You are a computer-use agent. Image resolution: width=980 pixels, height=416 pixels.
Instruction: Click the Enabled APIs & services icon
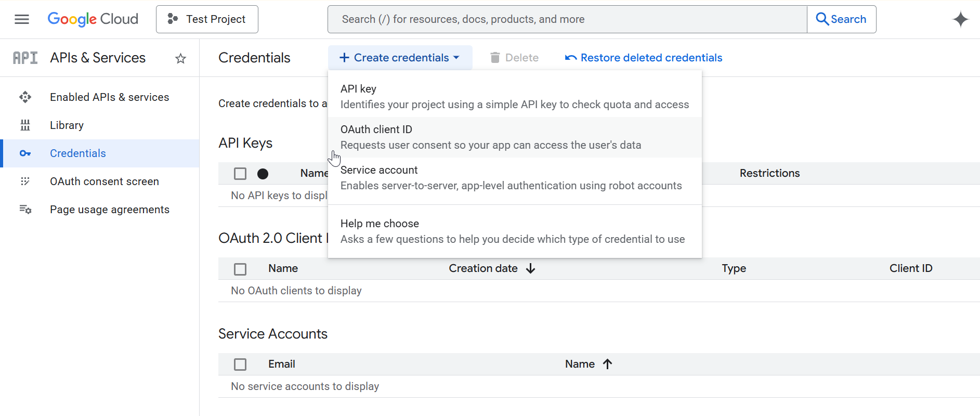(25, 97)
